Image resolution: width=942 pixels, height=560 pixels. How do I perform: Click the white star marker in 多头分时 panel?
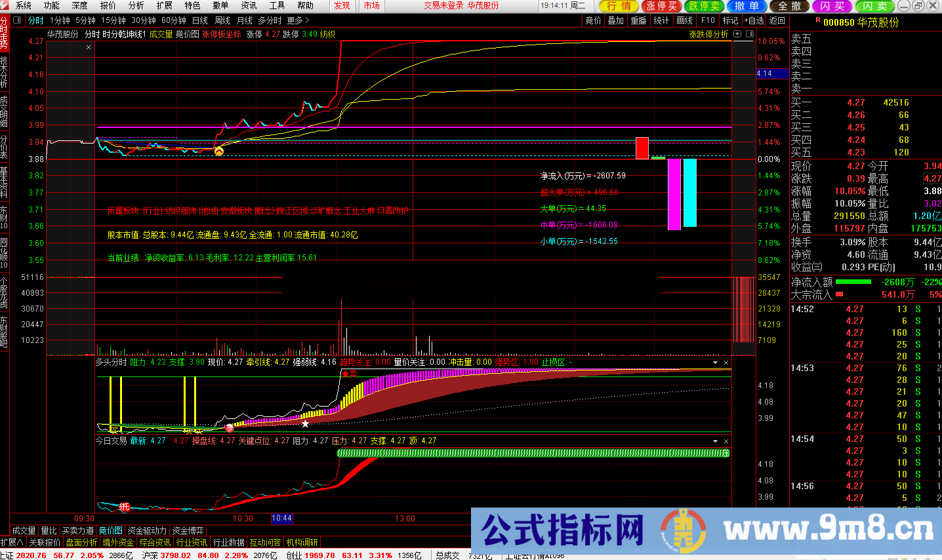point(305,424)
